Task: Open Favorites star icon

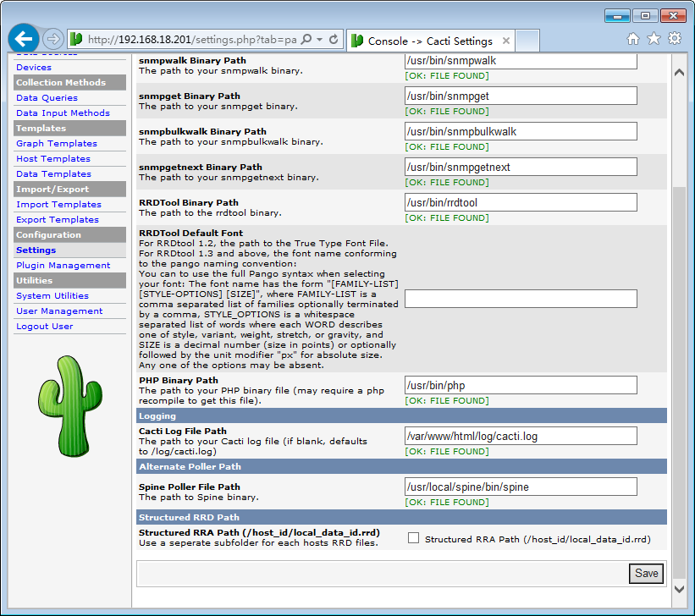Action: (x=654, y=39)
